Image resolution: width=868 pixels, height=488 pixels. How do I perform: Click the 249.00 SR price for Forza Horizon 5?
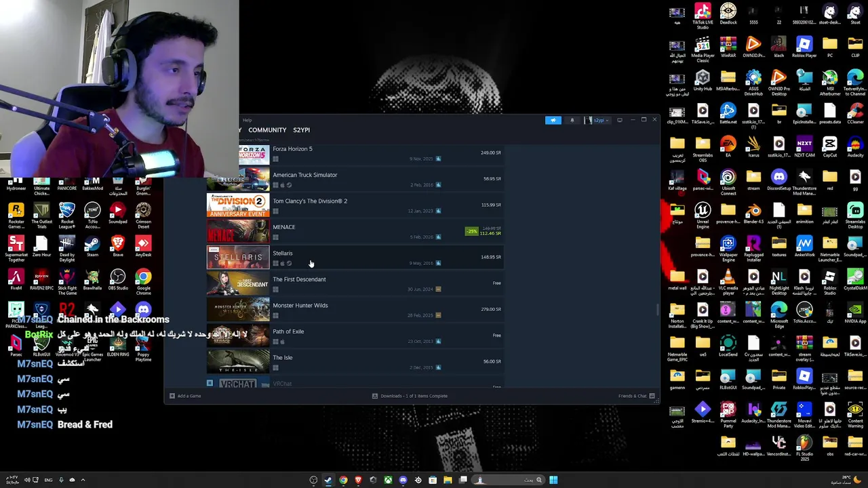tap(491, 153)
